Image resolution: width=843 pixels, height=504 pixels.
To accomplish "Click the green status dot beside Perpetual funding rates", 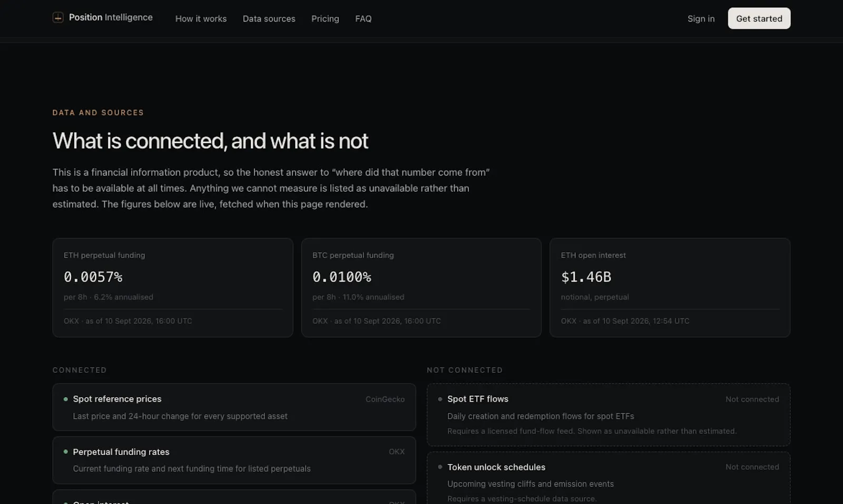I will tap(66, 452).
